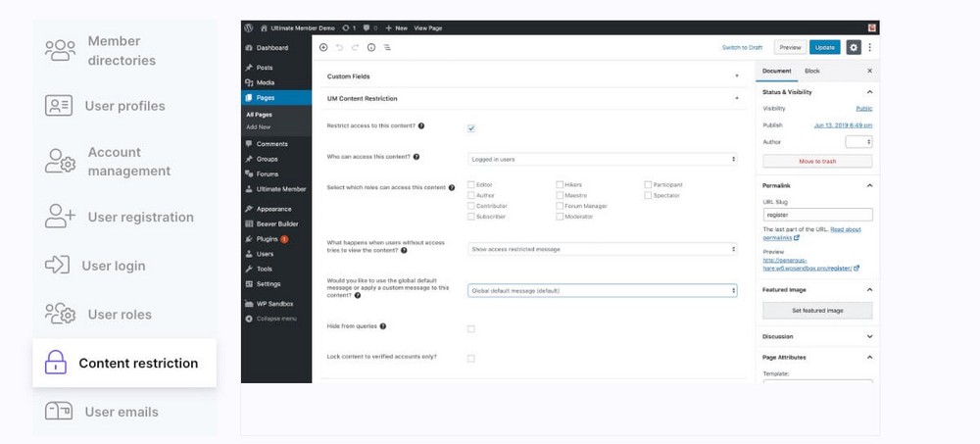Image resolution: width=980 pixels, height=444 pixels.
Task: Click Move to trash button
Action: pyautogui.click(x=817, y=162)
